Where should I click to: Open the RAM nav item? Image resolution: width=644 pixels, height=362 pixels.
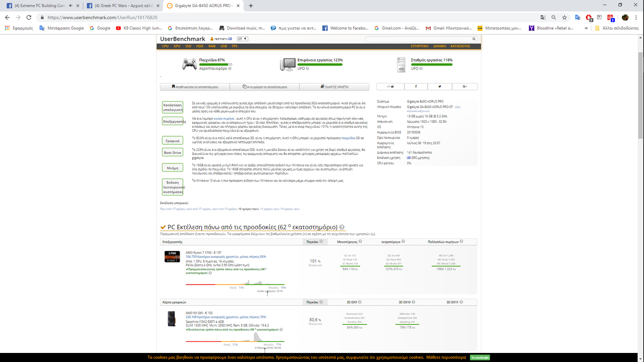tap(212, 46)
